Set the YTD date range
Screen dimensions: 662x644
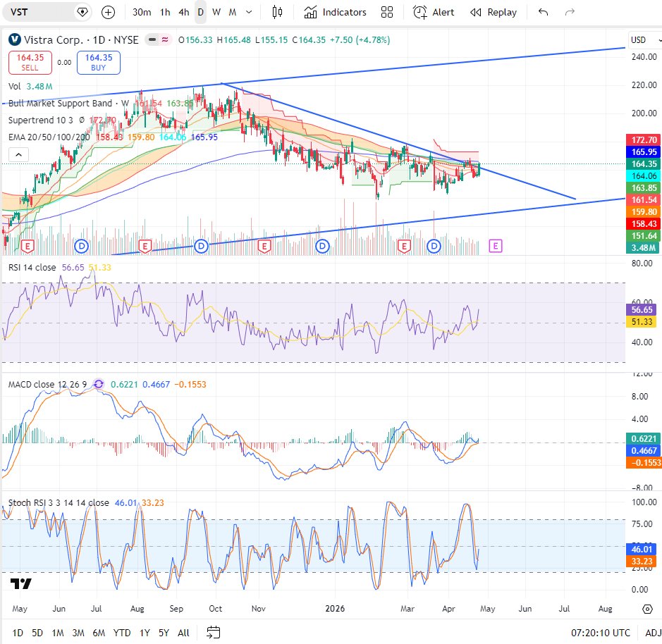[x=122, y=633]
